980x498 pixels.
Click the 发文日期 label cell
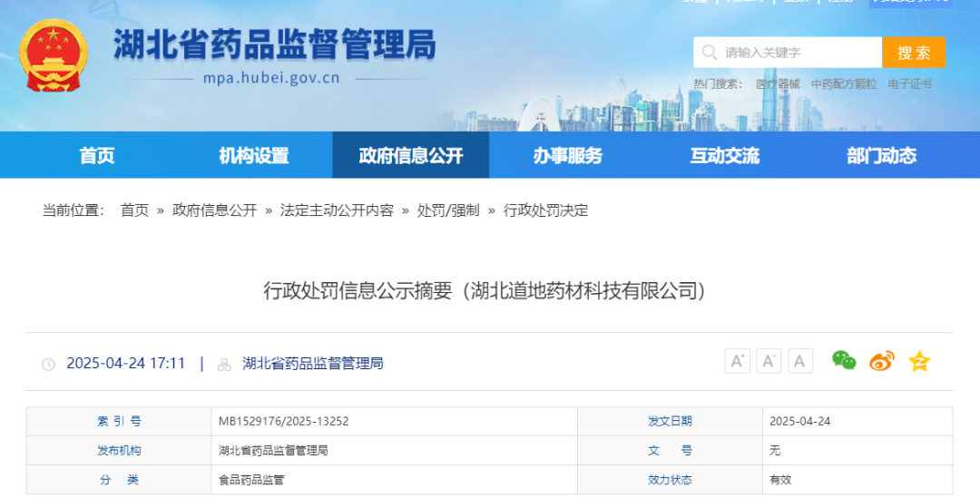pos(670,421)
